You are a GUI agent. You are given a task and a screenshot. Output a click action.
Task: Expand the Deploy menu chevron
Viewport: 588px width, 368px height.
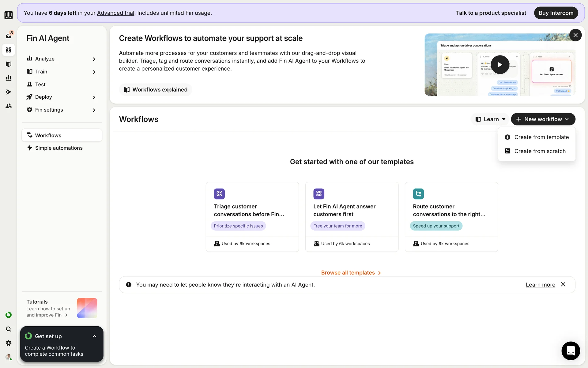click(x=94, y=97)
